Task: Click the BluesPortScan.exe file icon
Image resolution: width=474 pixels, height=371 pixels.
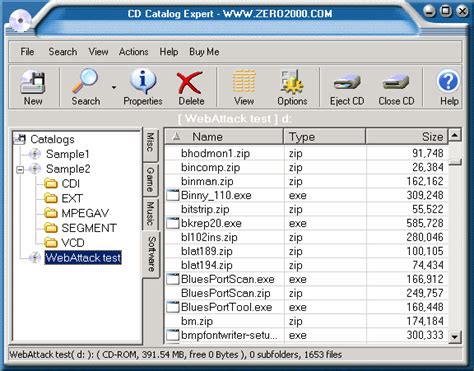Action: click(x=173, y=279)
